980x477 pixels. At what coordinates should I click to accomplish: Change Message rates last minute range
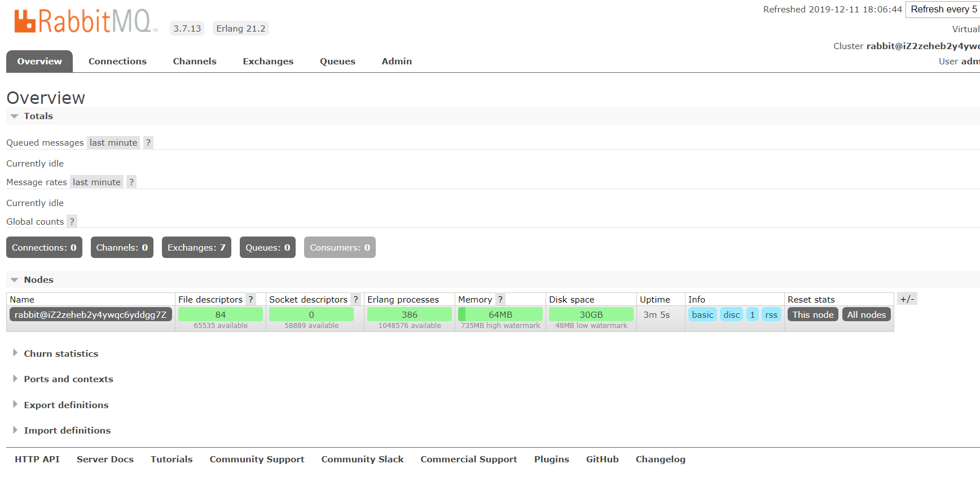96,182
